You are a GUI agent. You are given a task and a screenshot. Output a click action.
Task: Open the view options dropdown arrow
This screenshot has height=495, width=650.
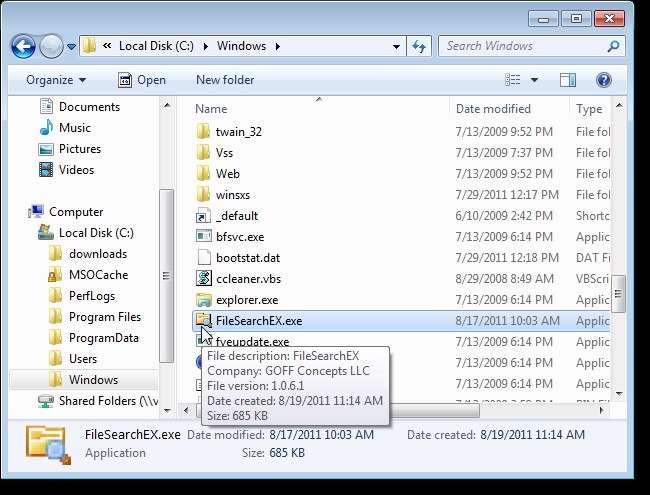534,80
